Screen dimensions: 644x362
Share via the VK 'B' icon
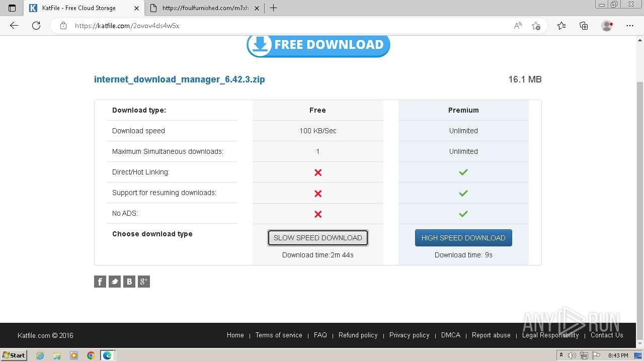pos(129,282)
